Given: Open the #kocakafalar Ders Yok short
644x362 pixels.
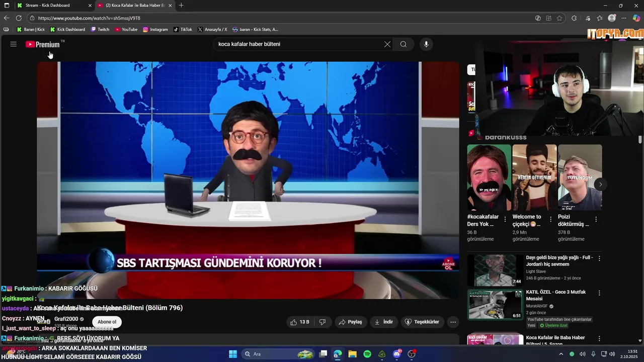Looking at the screenshot, I should [489, 177].
